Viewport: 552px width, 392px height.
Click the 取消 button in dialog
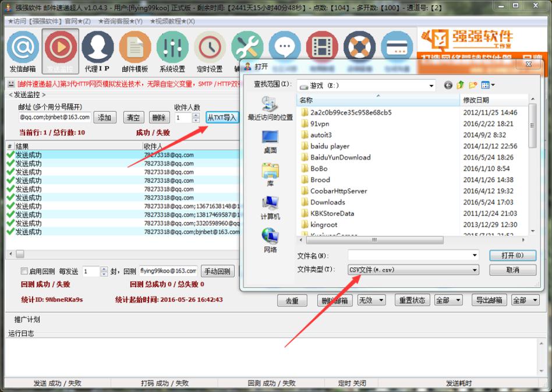click(512, 270)
